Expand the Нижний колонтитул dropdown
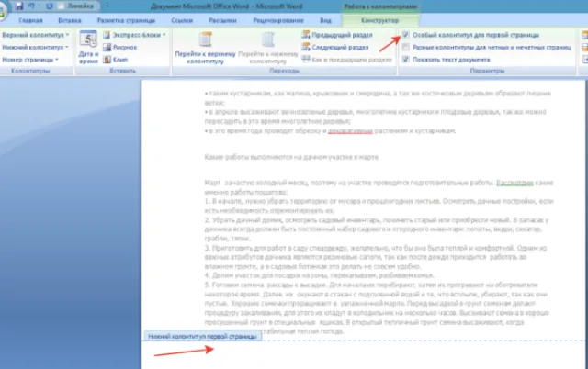The image size is (588, 369). (35, 47)
